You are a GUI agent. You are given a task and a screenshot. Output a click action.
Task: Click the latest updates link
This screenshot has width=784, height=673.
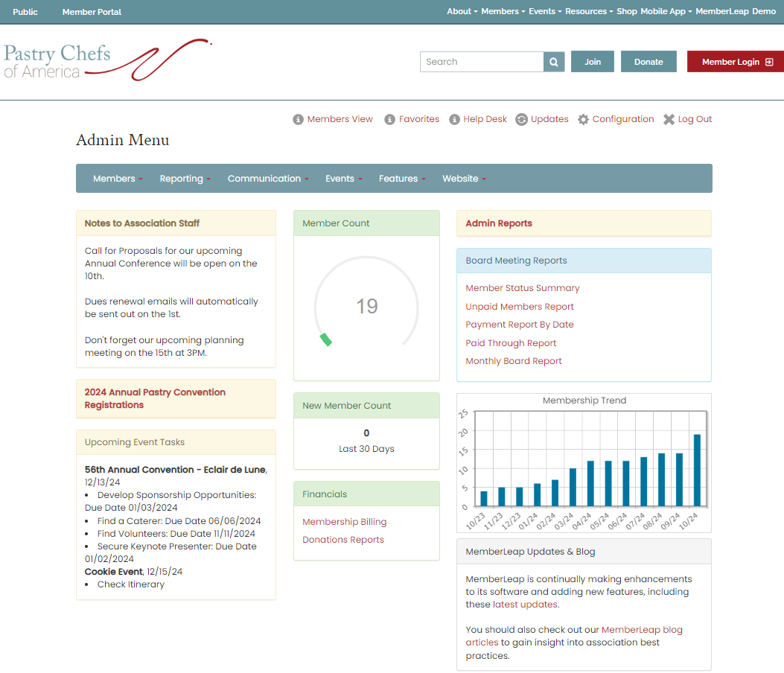click(525, 605)
